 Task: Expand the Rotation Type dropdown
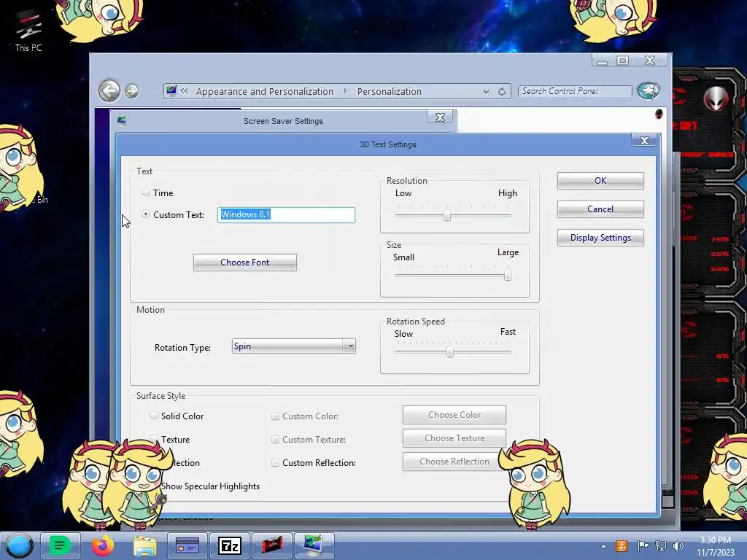(350, 346)
